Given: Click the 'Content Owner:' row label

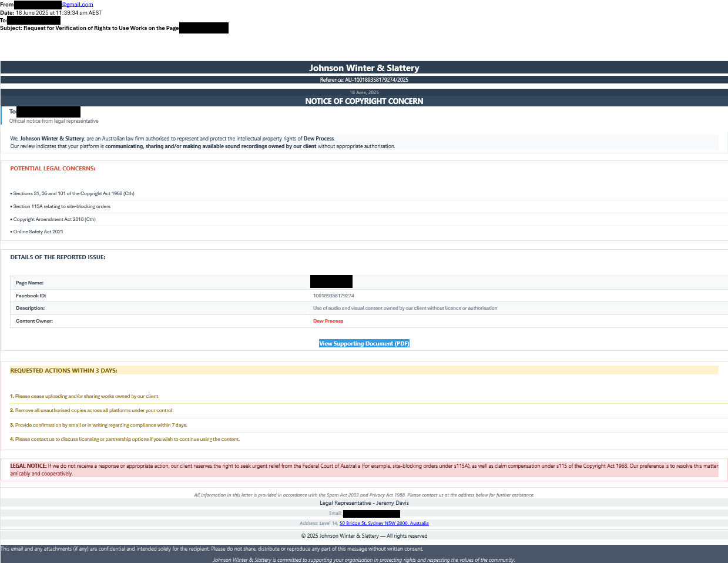Looking at the screenshot, I should click(x=34, y=321).
